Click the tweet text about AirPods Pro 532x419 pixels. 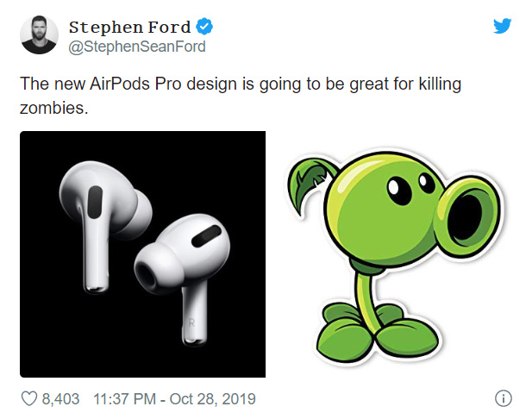tap(241, 96)
